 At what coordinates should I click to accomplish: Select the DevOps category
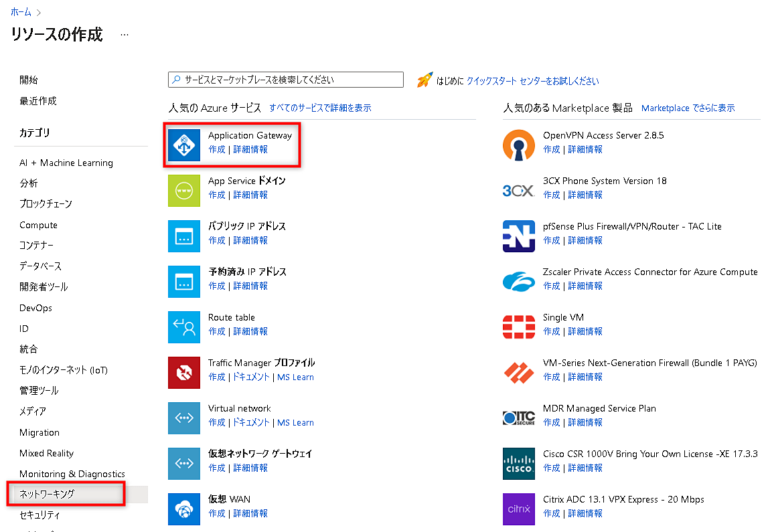pyautogui.click(x=35, y=308)
